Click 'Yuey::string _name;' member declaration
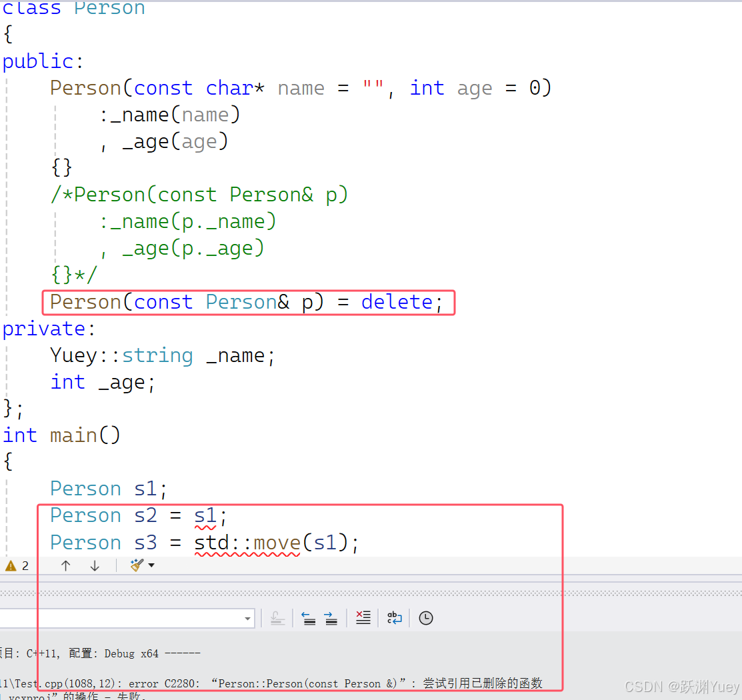The width and height of the screenshot is (742, 700). [162, 356]
